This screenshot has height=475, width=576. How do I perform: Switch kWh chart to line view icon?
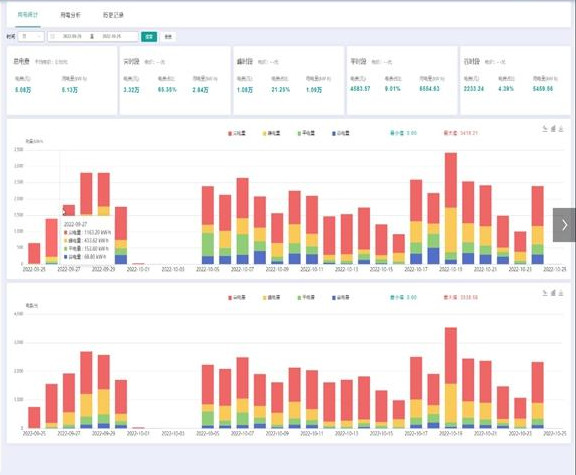pyautogui.click(x=545, y=129)
